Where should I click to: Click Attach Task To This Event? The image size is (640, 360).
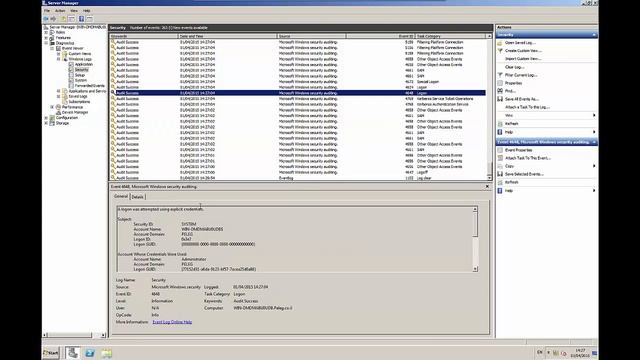point(528,158)
